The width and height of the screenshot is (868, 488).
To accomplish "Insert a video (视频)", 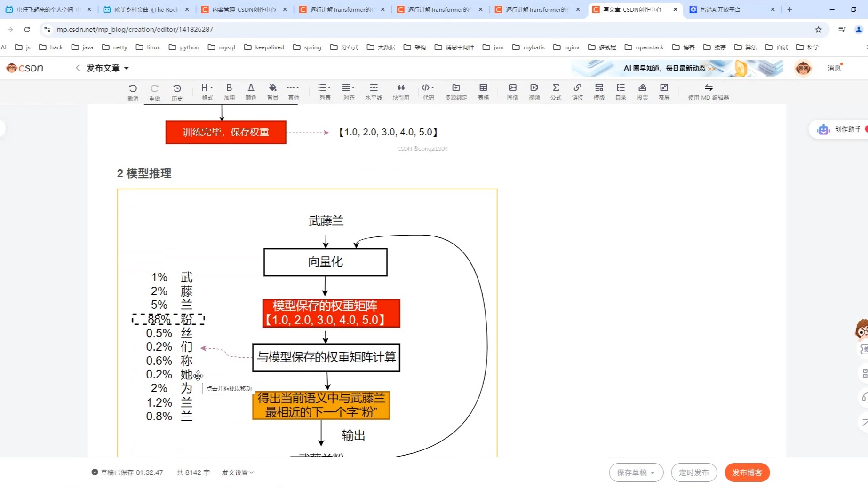I will tap(534, 92).
